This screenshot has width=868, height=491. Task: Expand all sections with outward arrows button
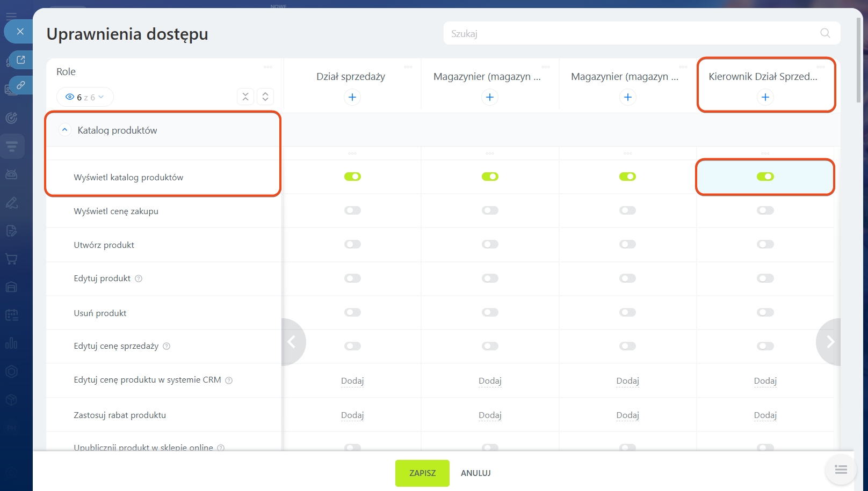[x=265, y=97]
